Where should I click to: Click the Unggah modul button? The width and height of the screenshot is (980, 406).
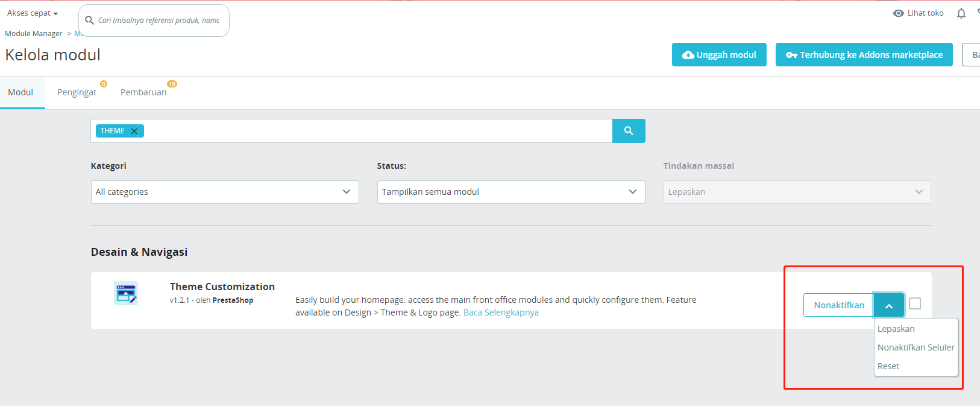click(719, 55)
